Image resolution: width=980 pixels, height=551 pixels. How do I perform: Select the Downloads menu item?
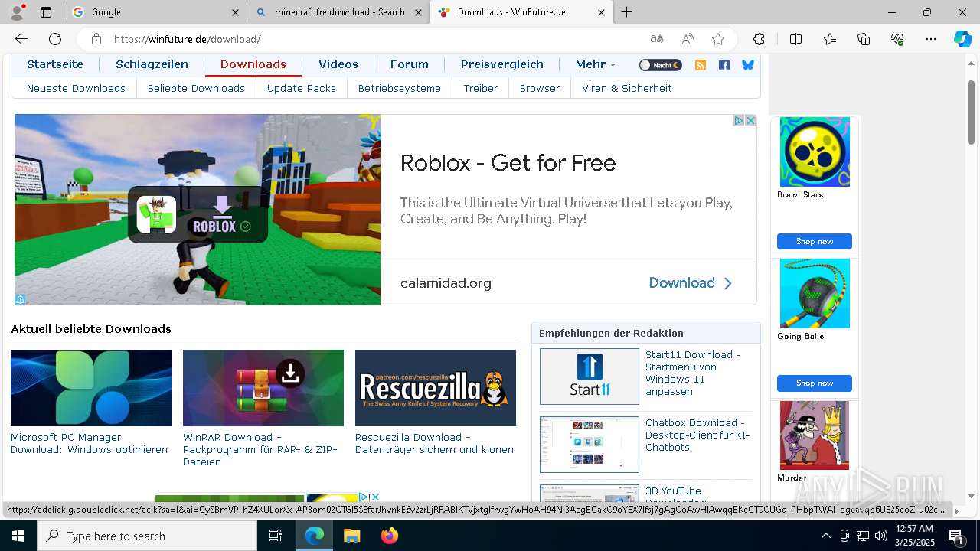tap(253, 64)
